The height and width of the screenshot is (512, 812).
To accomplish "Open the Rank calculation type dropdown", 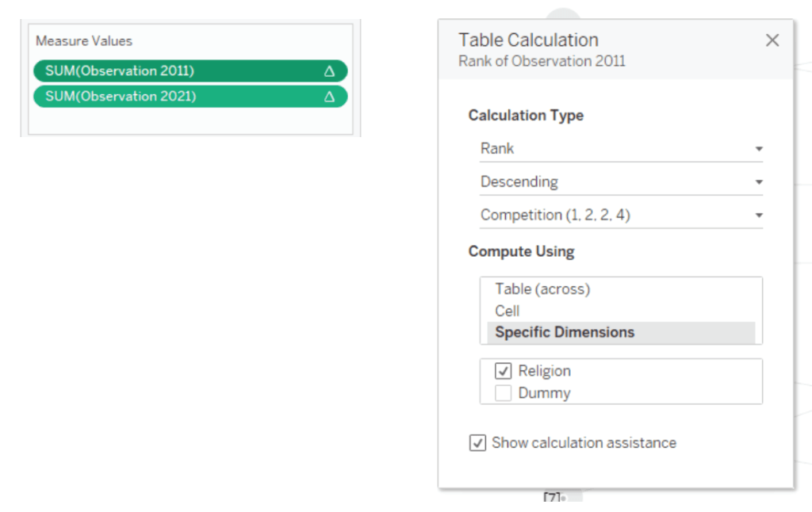I will click(x=620, y=149).
